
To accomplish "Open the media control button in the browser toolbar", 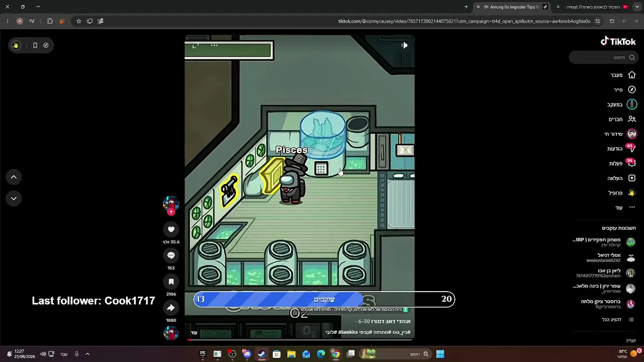I will coord(32,21).
